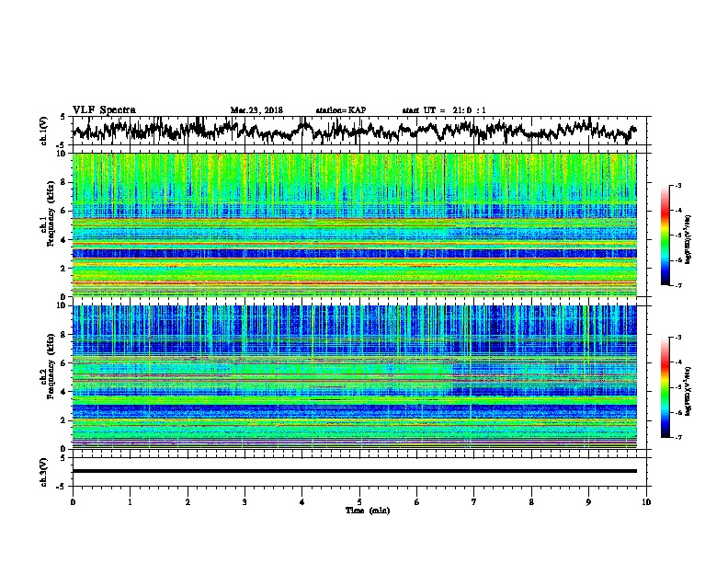
Task: Click inside the ch.1 spectrogram panel
Action: 354,224
